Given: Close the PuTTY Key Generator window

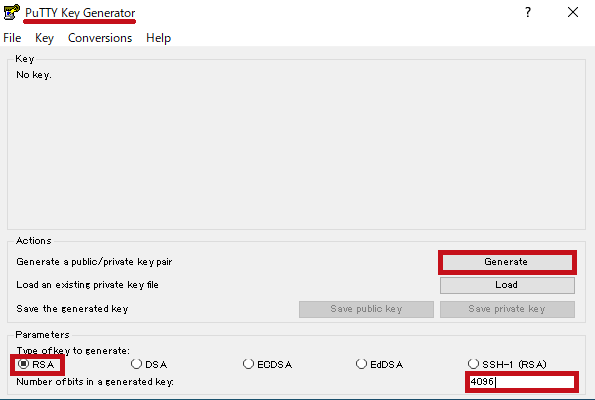Looking at the screenshot, I should (573, 13).
